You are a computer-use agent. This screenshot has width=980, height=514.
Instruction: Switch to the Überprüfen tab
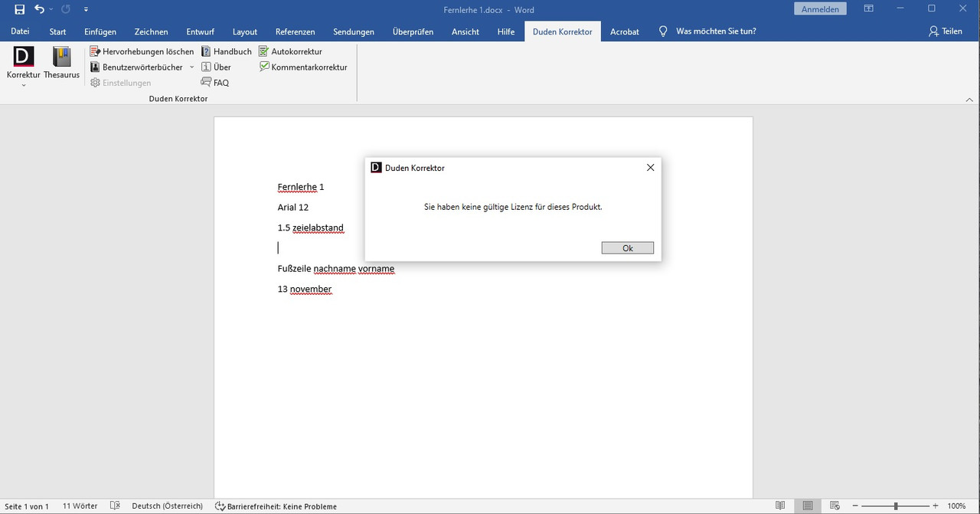click(413, 31)
